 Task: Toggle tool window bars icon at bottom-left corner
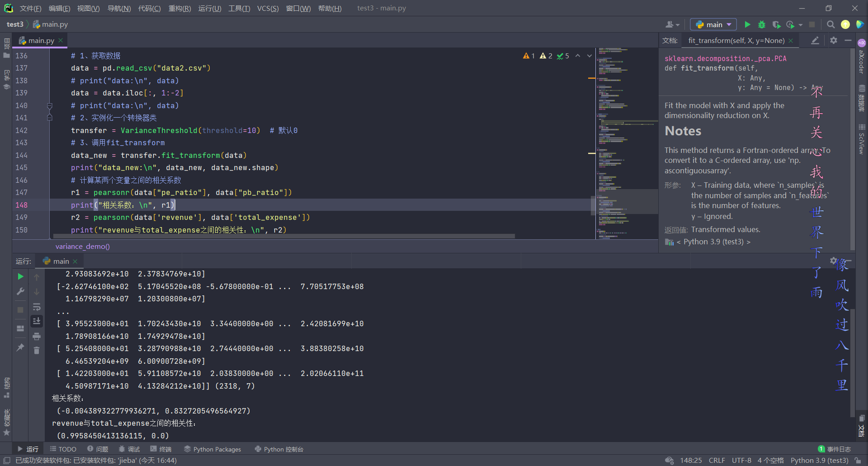pyautogui.click(x=6, y=460)
